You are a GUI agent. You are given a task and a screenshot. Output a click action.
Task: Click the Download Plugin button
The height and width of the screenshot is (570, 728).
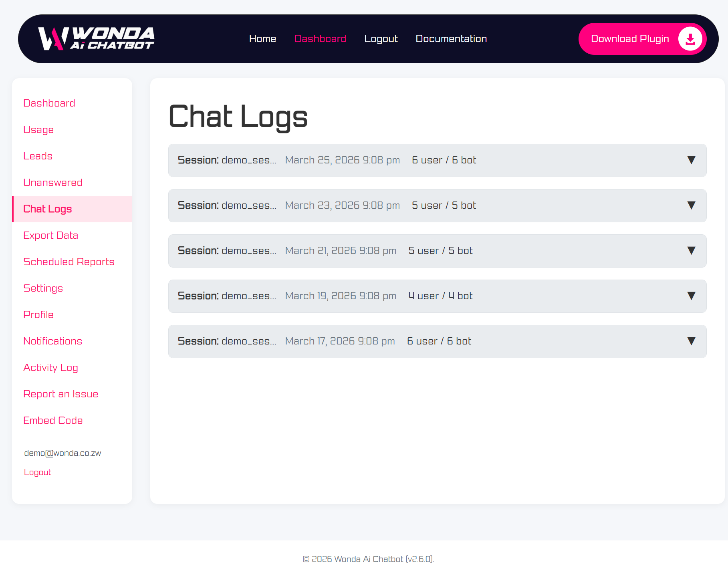(x=642, y=39)
